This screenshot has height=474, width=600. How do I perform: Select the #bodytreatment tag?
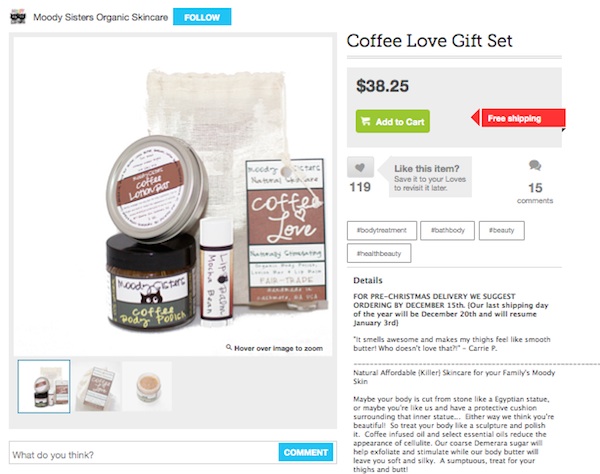click(x=382, y=230)
